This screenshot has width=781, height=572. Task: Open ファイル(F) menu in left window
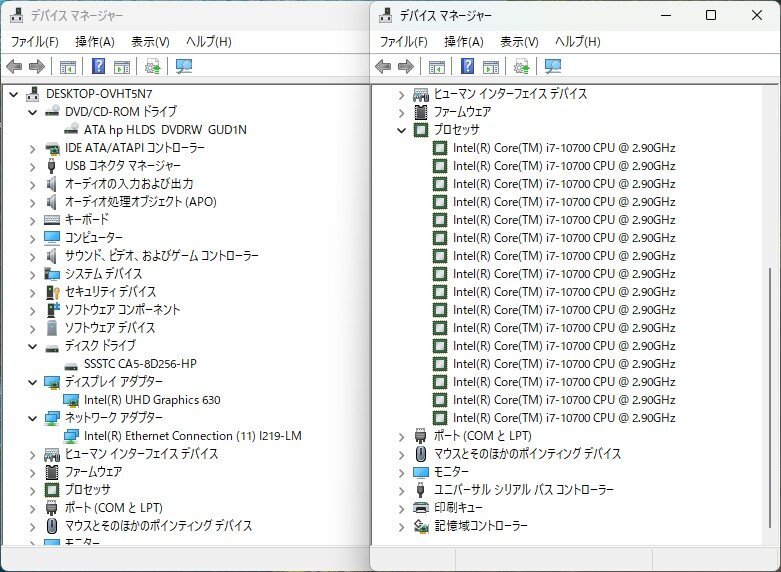(x=35, y=42)
